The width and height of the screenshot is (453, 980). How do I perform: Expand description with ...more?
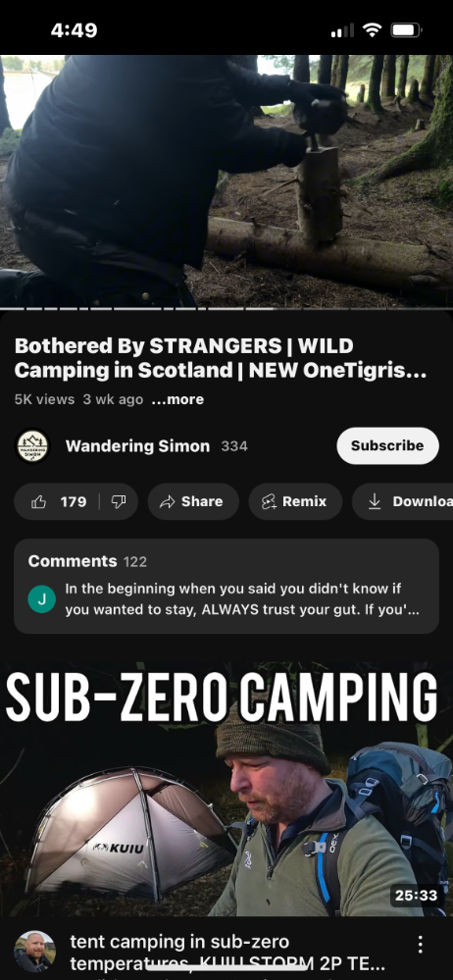pos(177,399)
